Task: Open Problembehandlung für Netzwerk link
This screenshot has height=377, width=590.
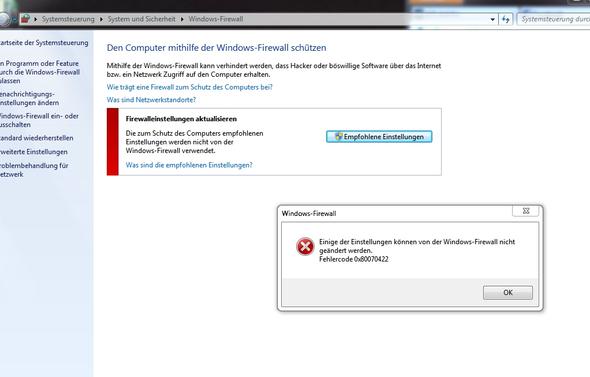Action: click(34, 170)
